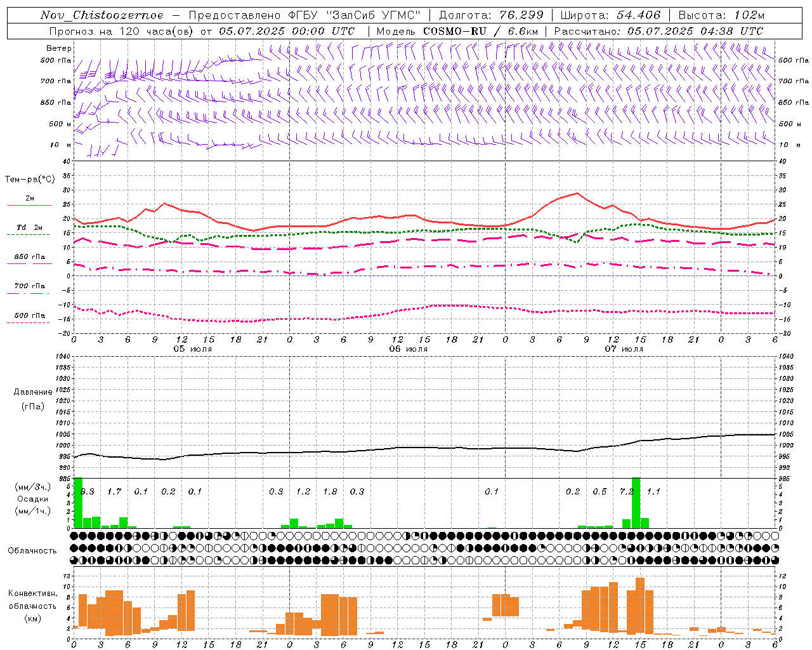Click the forecast start time 05.07.2025 00:00 UTC

[x=287, y=31]
